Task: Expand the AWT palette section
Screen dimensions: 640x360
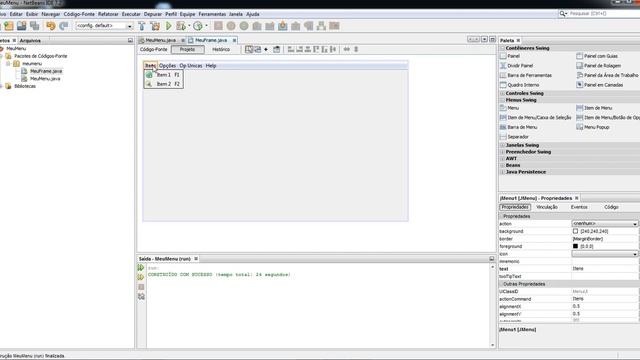Action: point(503,159)
